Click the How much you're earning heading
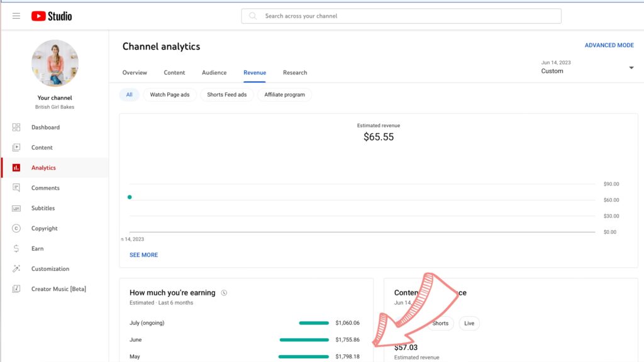The image size is (644, 362). pos(172,293)
